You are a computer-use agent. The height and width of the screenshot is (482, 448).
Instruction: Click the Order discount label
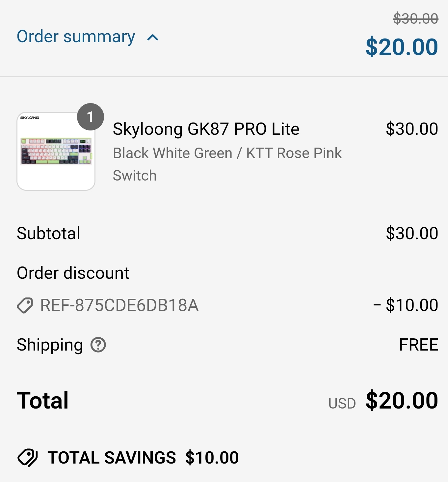point(73,273)
